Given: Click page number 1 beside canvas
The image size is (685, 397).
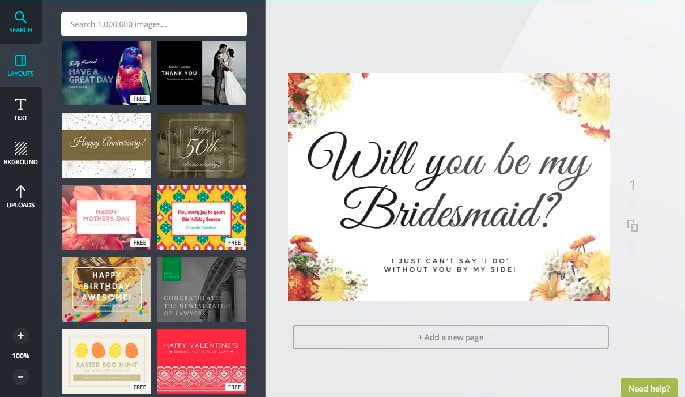Looking at the screenshot, I should tap(632, 186).
